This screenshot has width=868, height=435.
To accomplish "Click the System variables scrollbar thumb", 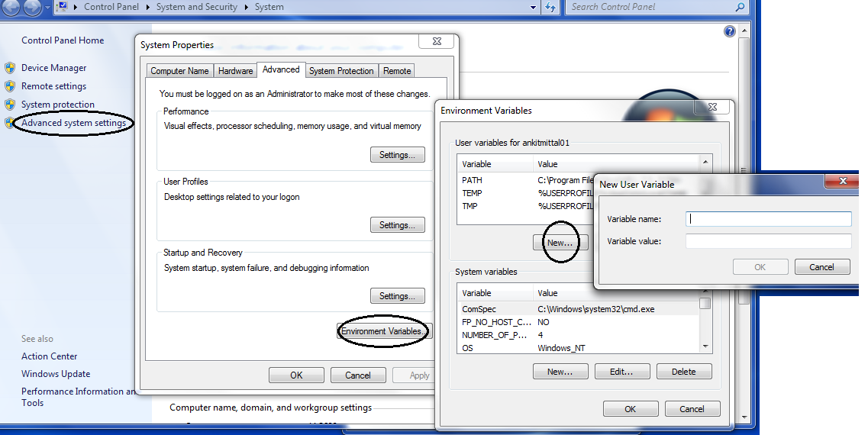I will (x=705, y=304).
